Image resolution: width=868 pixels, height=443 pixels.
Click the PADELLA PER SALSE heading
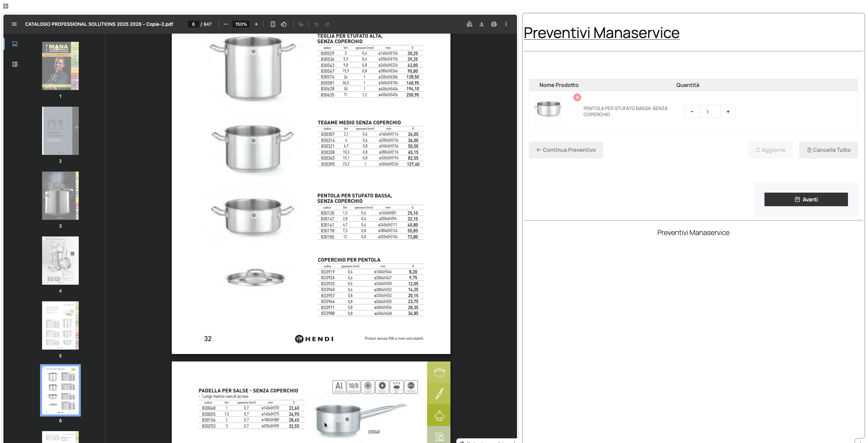pyautogui.click(x=248, y=391)
